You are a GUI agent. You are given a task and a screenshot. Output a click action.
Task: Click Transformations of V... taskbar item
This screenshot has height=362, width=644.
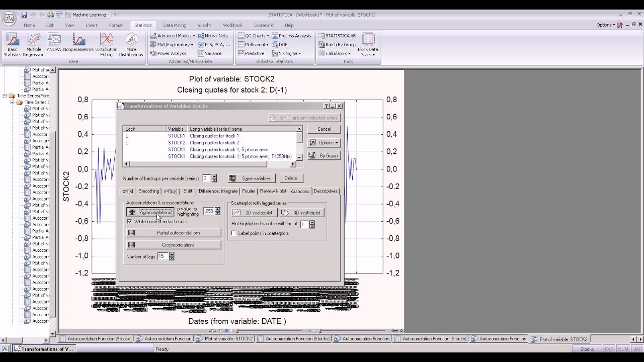(44, 349)
